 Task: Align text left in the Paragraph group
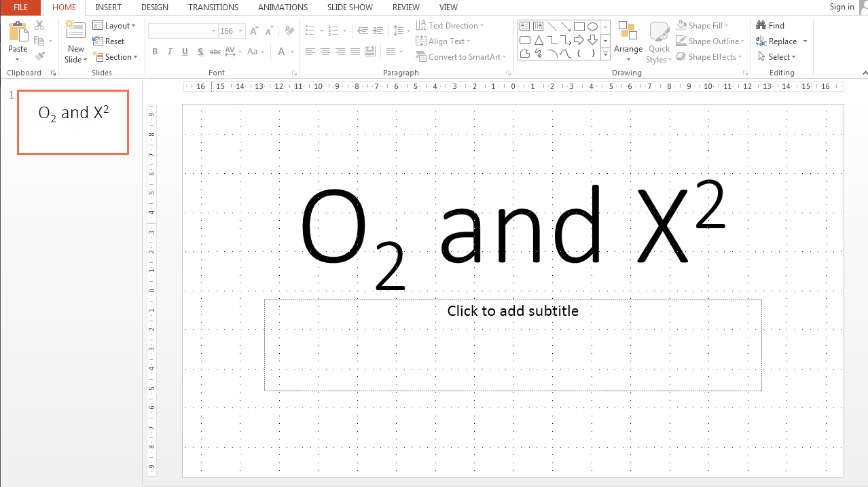click(310, 52)
